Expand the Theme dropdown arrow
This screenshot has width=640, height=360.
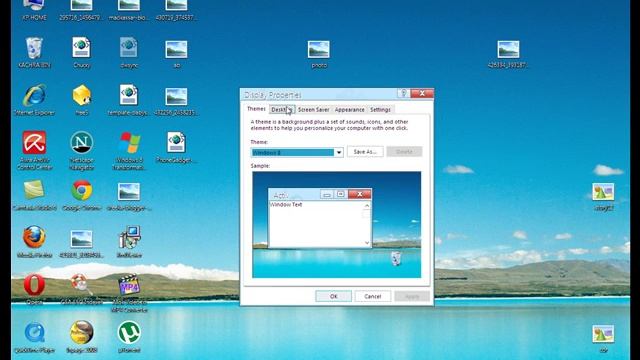click(x=339, y=152)
